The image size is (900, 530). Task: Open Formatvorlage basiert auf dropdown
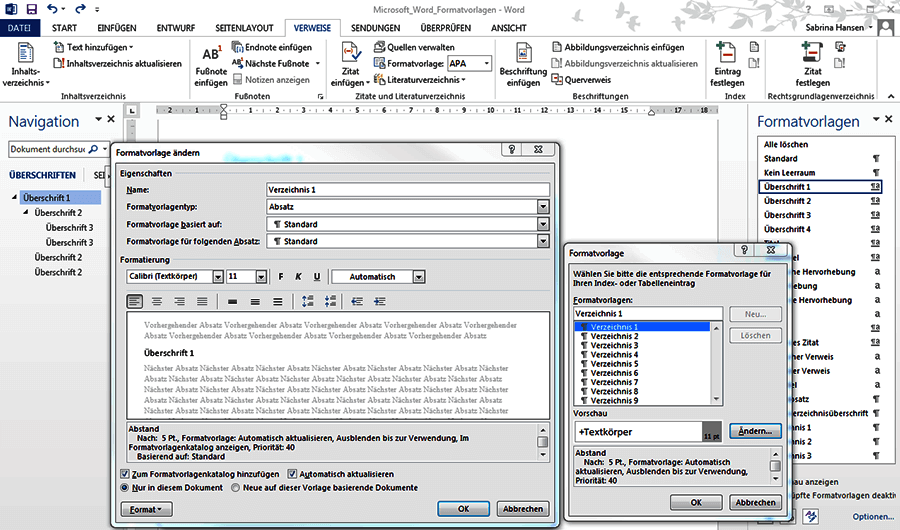pos(543,224)
